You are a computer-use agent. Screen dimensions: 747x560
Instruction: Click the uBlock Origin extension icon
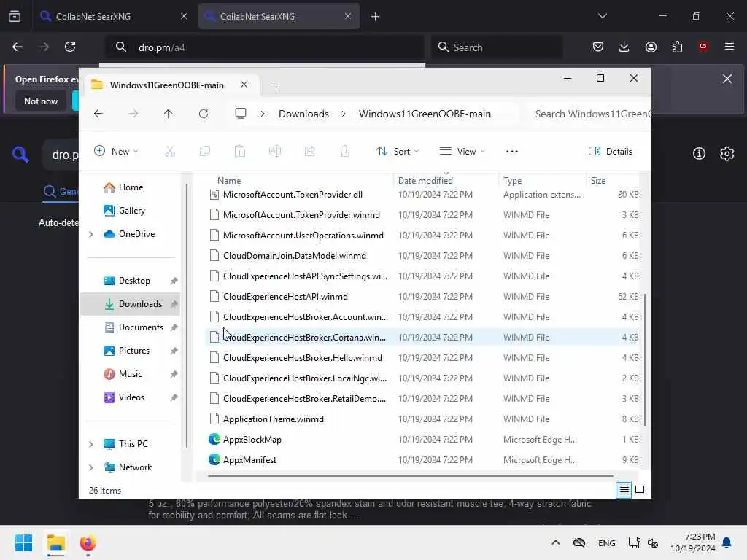(x=703, y=47)
